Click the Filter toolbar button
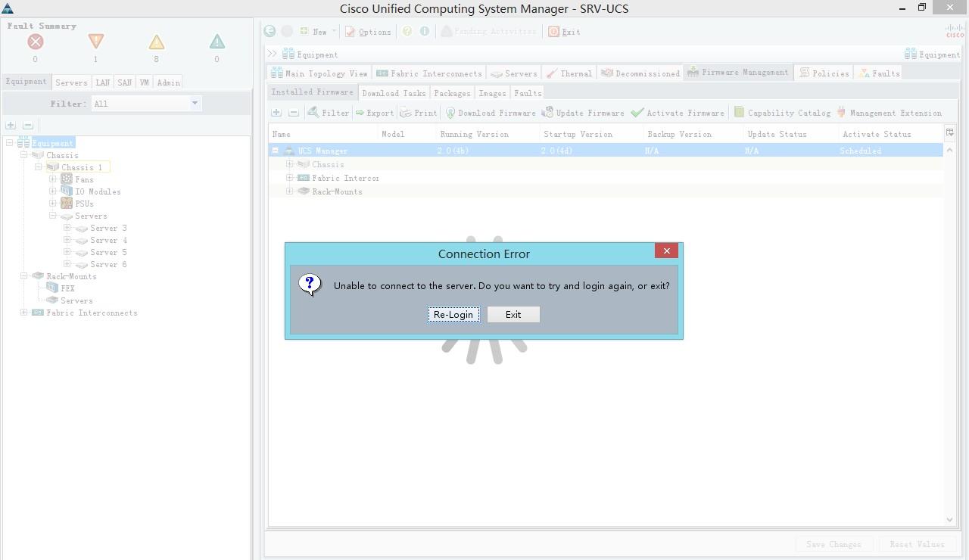Image resolution: width=969 pixels, height=560 pixels. [329, 113]
